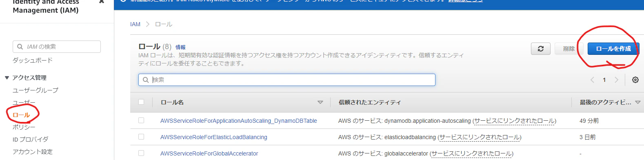
Task: Click サービスにリンクされたロール in dynamodb row
Action: coord(514,121)
